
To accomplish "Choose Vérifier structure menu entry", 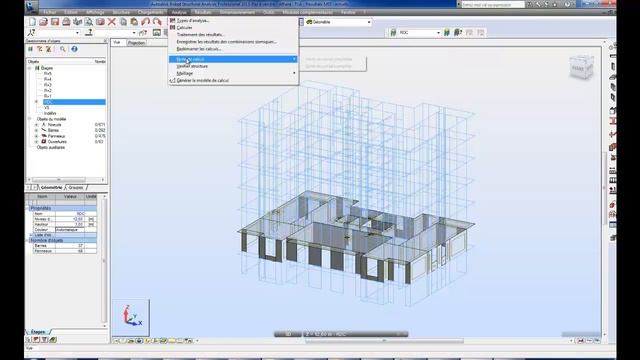I will point(192,66).
